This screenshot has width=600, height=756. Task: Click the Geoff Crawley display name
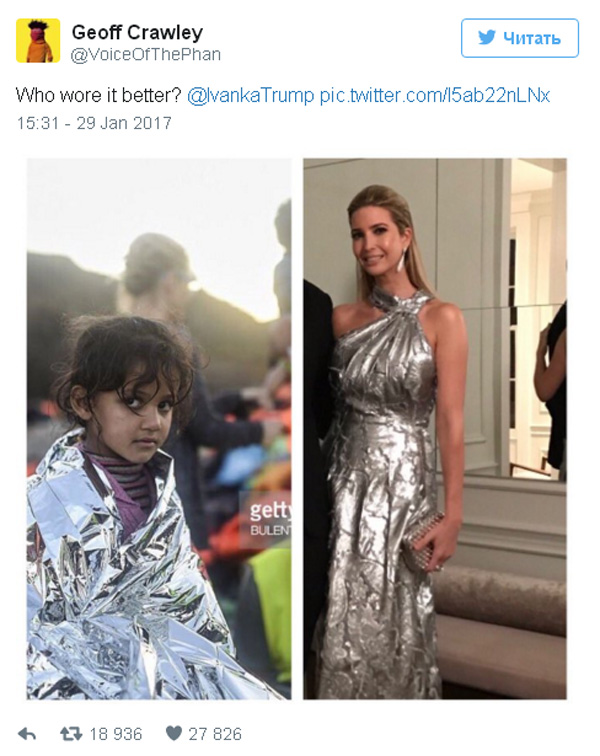click(137, 32)
